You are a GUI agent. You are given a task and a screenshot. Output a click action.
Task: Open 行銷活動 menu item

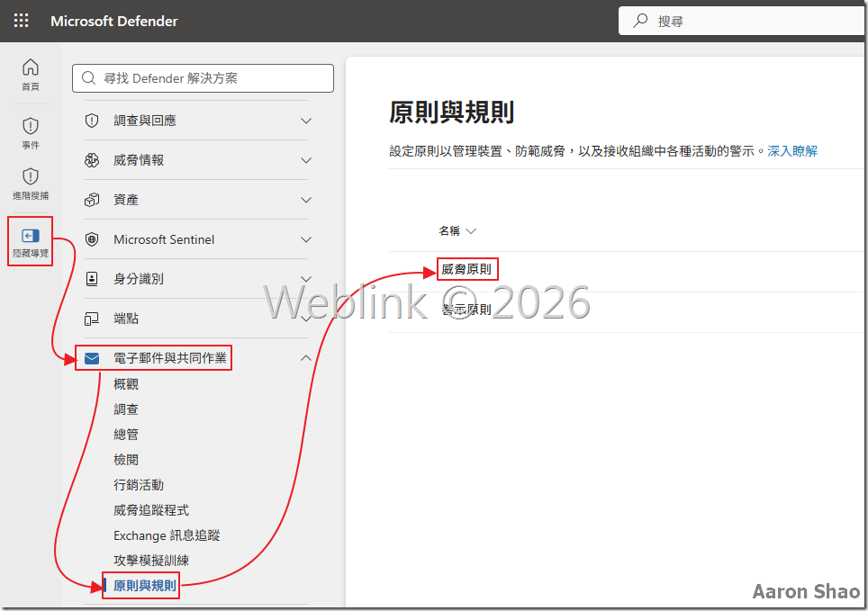pos(139,485)
